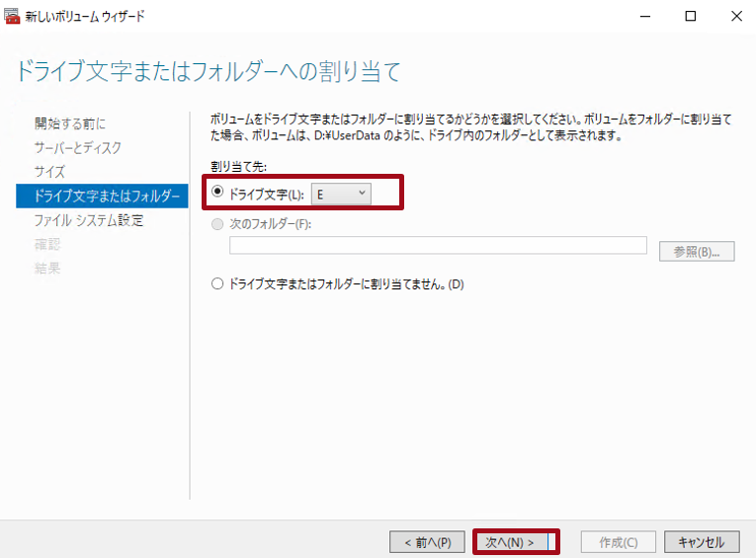Maximize the wizard window
The image size is (756, 558).
[691, 16]
